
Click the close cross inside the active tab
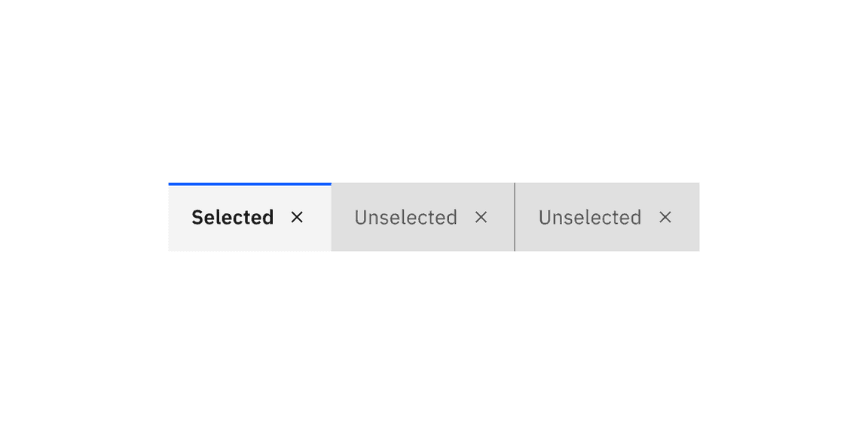[x=298, y=217]
